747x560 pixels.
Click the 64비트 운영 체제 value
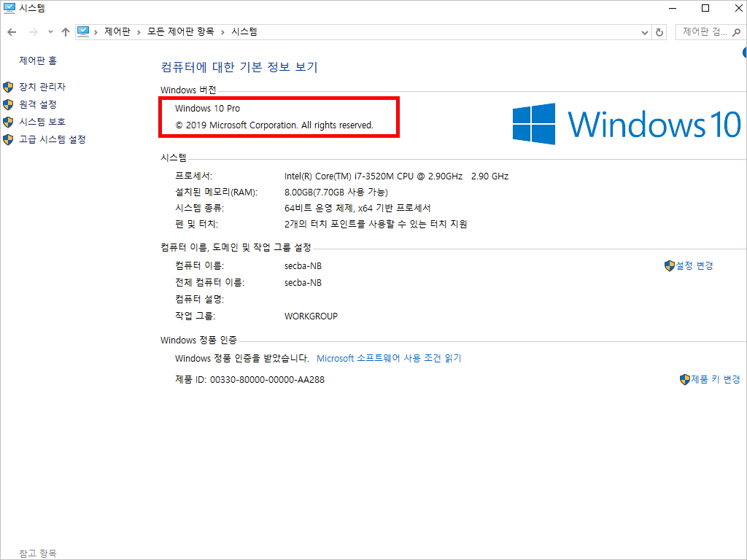tap(357, 208)
